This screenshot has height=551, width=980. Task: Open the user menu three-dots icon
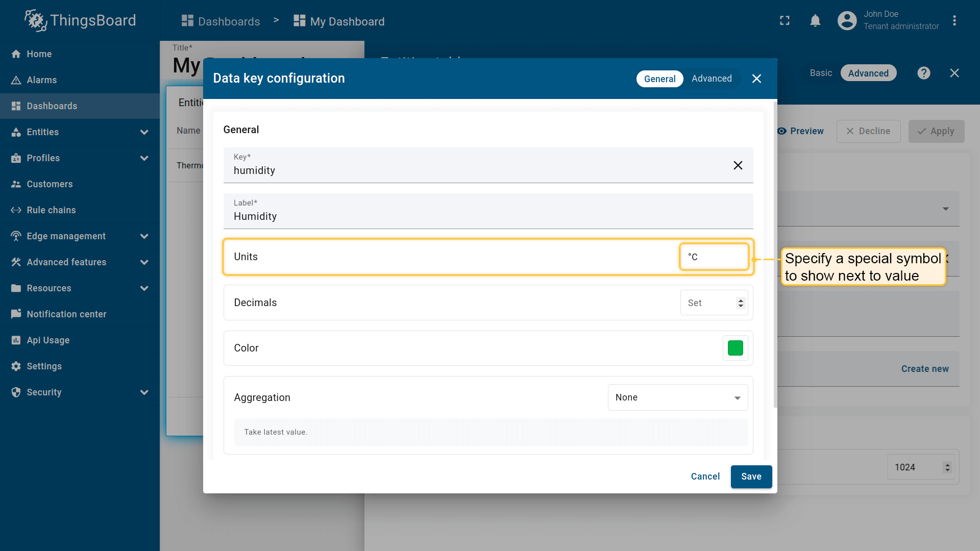pos(954,21)
